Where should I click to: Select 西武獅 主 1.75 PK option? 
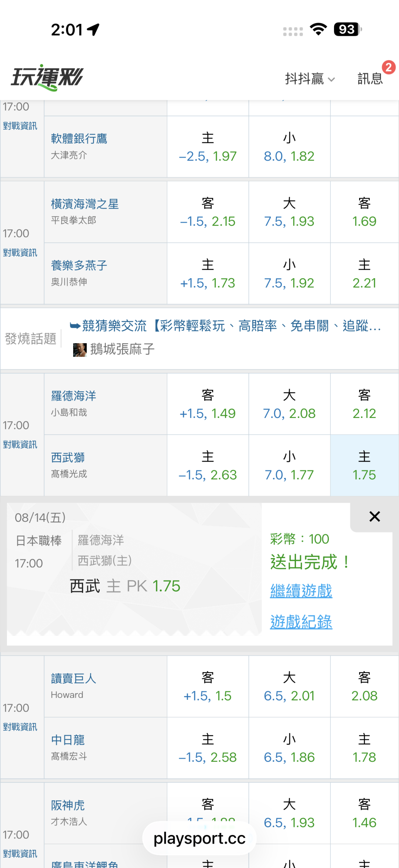[364, 465]
